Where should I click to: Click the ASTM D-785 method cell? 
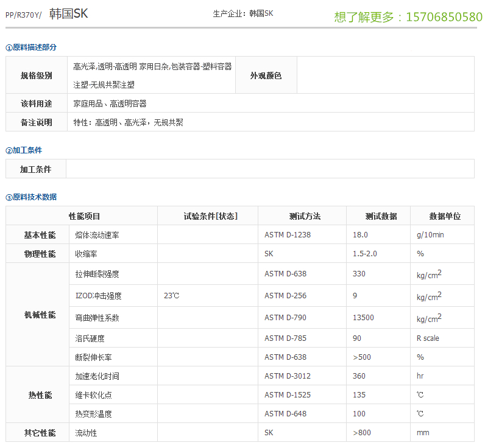(302, 338)
